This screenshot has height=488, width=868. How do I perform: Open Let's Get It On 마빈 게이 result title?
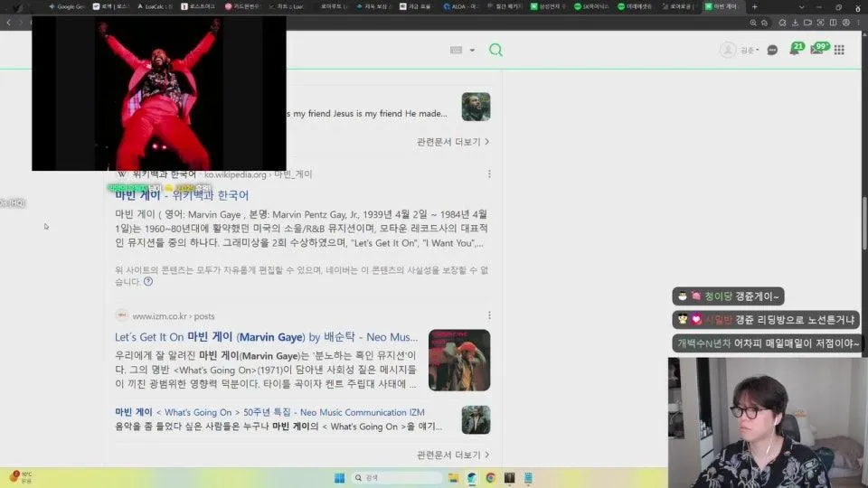(266, 337)
